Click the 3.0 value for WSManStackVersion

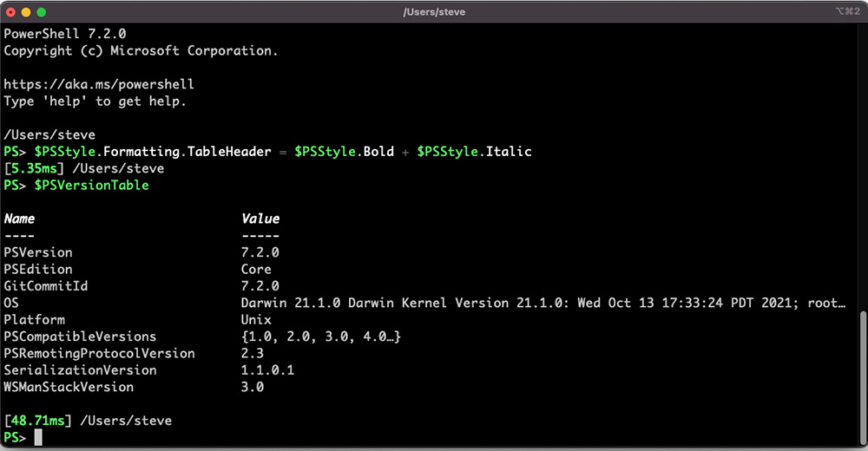pos(253,387)
